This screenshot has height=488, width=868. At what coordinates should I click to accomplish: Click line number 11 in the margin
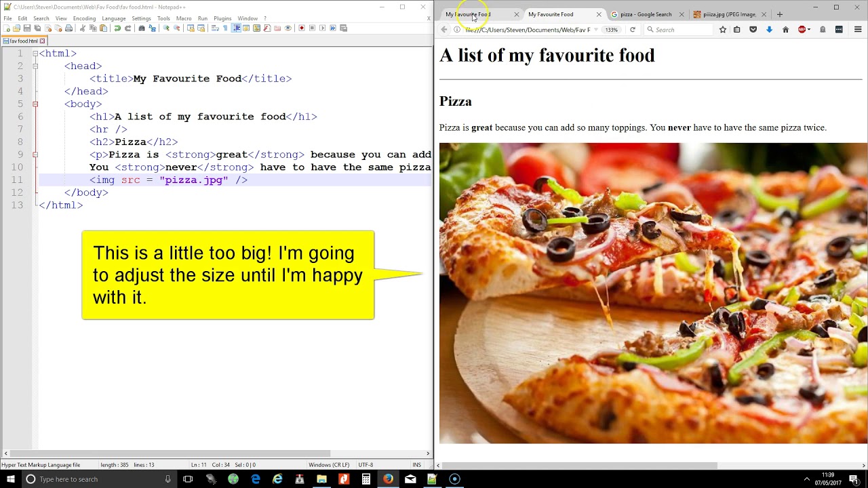tap(17, 180)
